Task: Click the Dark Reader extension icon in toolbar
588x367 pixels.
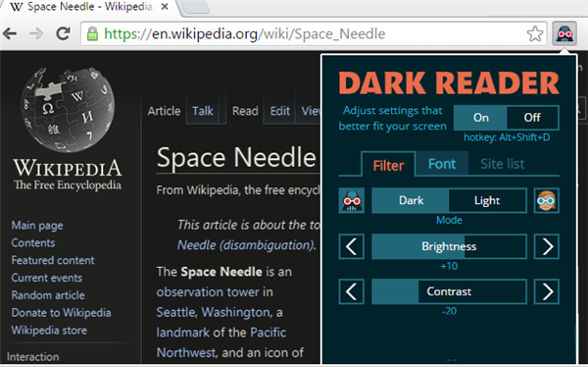Action: (564, 34)
